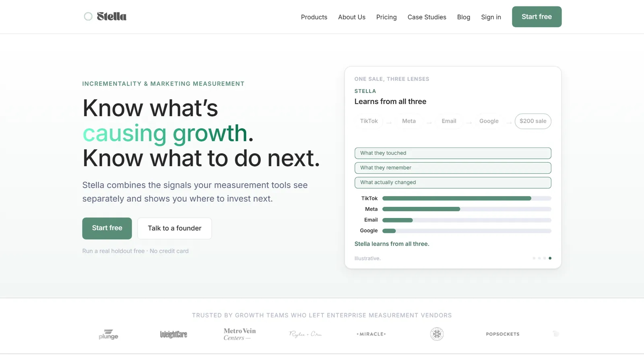Select the Email chip in journey
Viewport: 644px width, 362px height.
pos(449,121)
